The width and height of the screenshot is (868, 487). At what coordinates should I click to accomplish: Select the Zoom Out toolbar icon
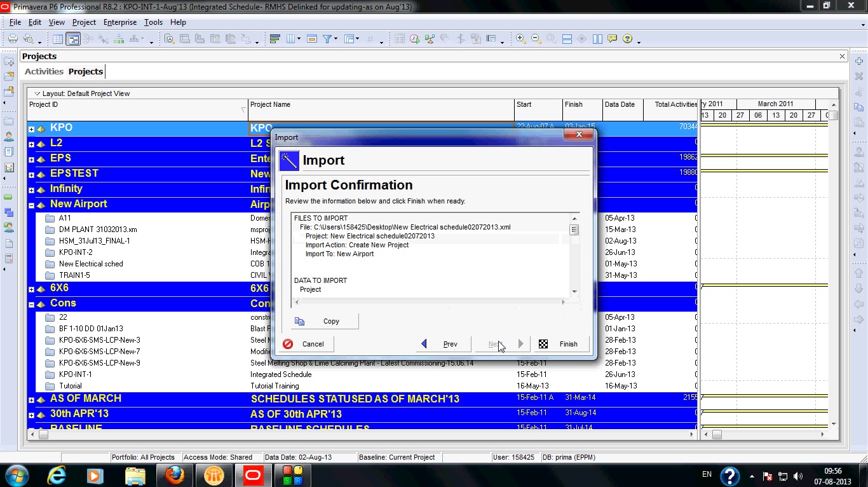(x=536, y=38)
